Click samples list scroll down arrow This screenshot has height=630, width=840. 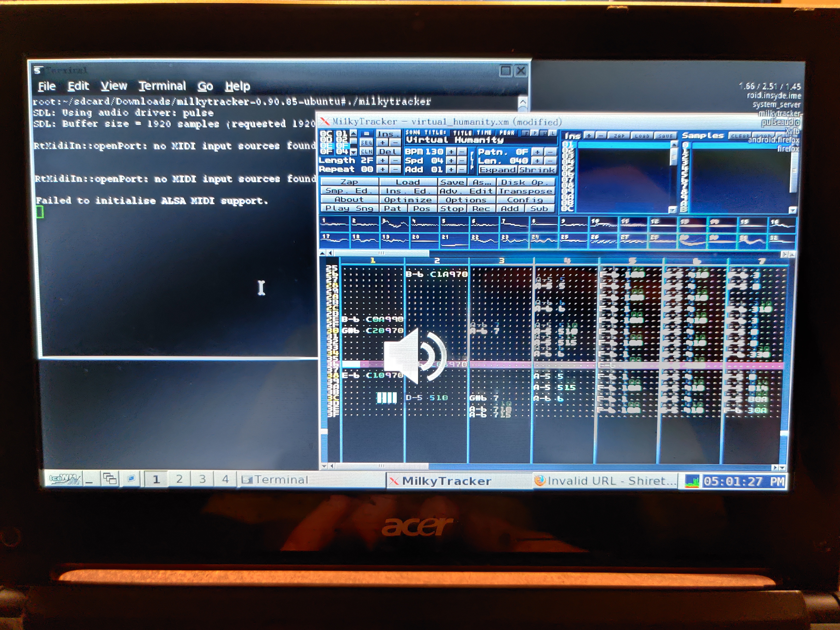[x=793, y=210]
